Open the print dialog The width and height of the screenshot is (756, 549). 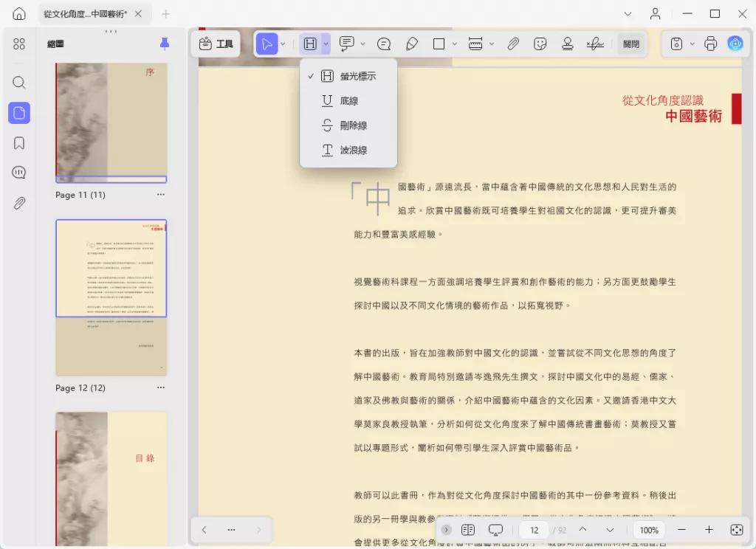[709, 44]
